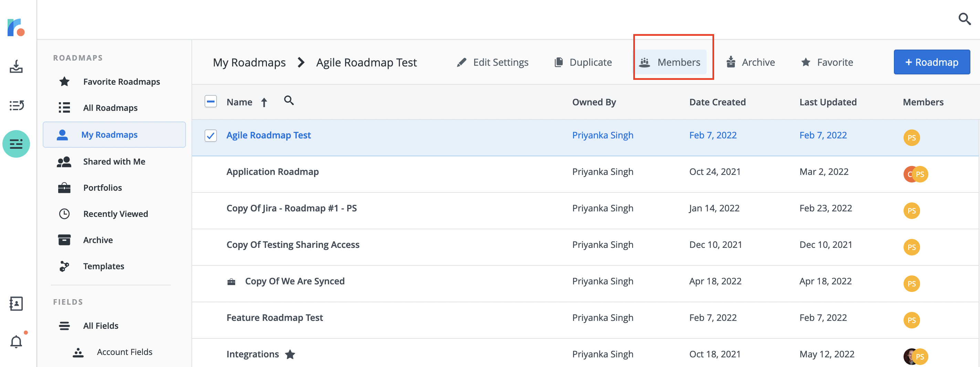This screenshot has height=367, width=980.
Task: Click the + Roadmap button
Action: (932, 62)
